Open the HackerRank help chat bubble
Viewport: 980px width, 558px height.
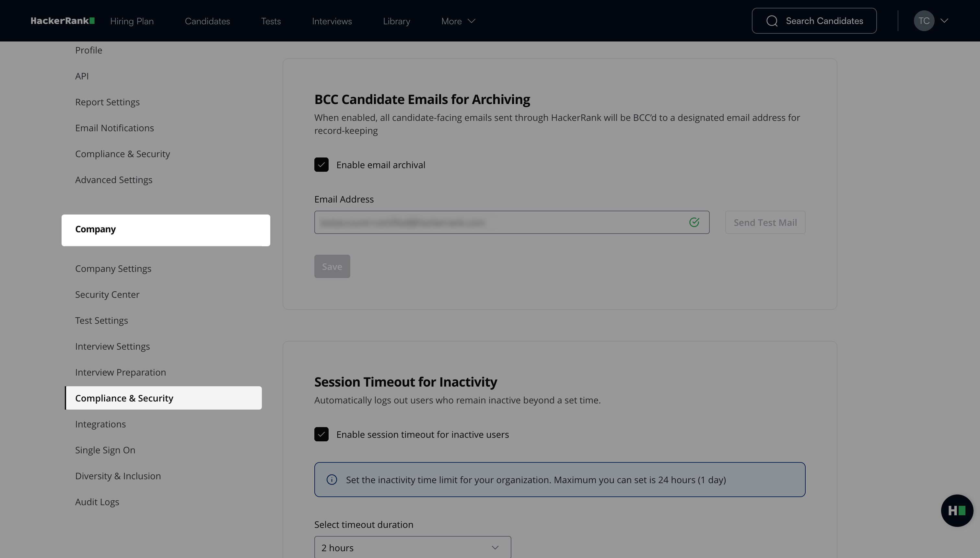pos(957,510)
